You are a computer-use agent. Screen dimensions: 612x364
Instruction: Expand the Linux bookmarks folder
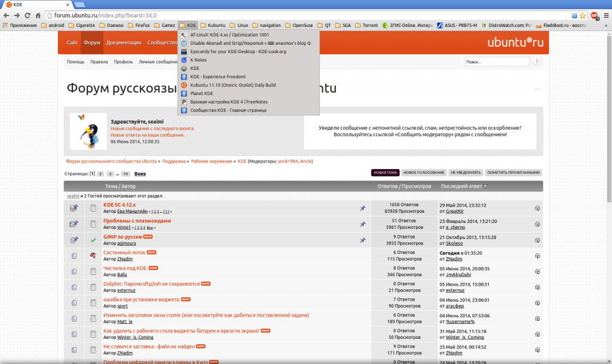(x=239, y=25)
